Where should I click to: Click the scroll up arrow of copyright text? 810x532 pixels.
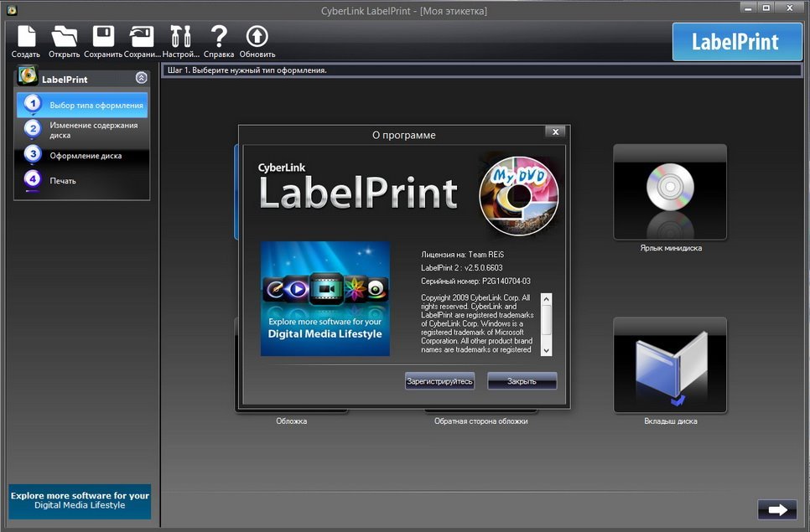tap(546, 299)
